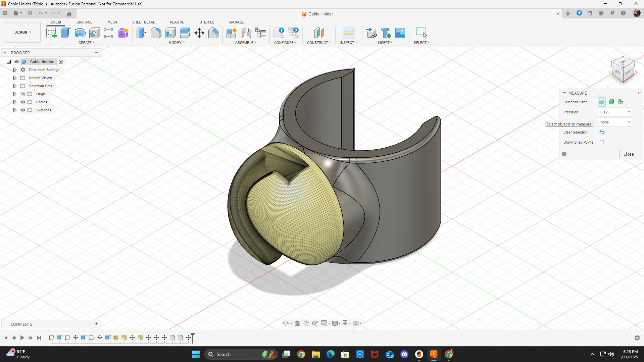The height and width of the screenshot is (362, 644).
Task: Expand the Named Views node
Action: click(x=15, y=78)
